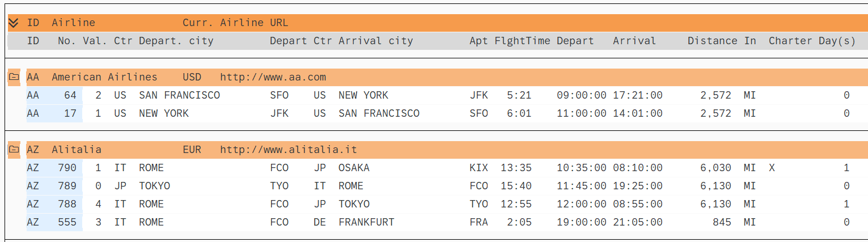The height and width of the screenshot is (242, 868).
Task: Select flight number 64 cell
Action: pos(70,95)
